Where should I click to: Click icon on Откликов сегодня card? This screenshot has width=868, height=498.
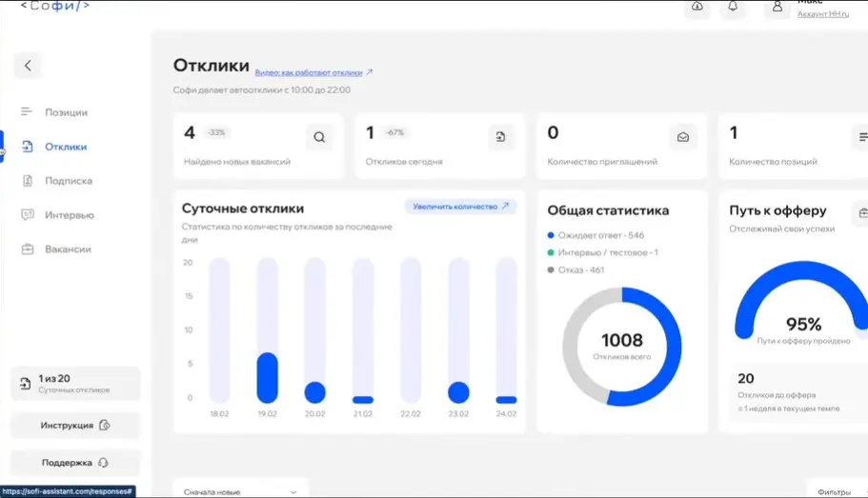pos(500,137)
